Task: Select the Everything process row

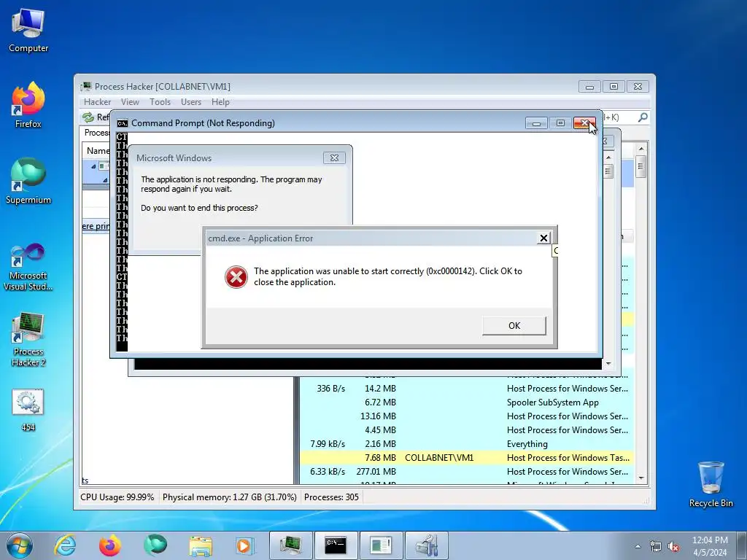Action: pos(467,444)
